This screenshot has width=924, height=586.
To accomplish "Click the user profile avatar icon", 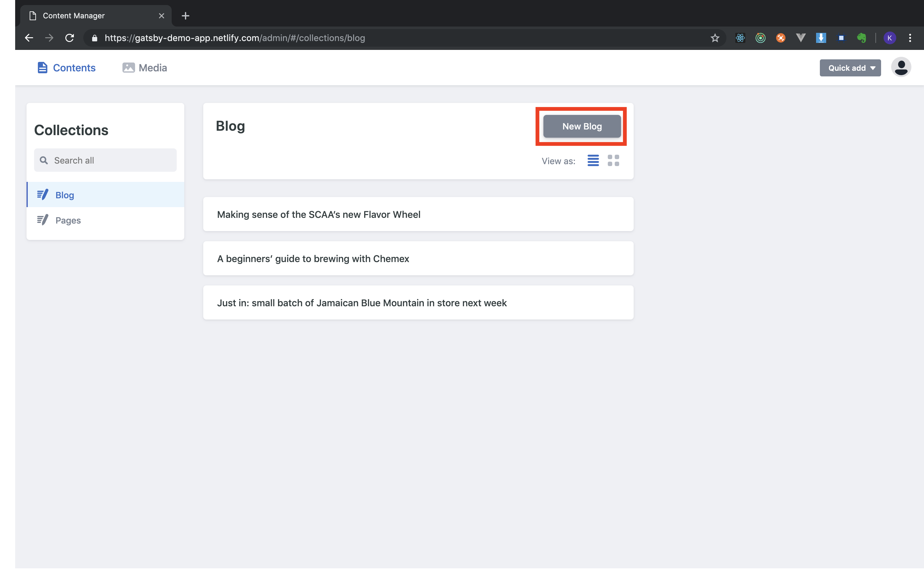I will (901, 68).
